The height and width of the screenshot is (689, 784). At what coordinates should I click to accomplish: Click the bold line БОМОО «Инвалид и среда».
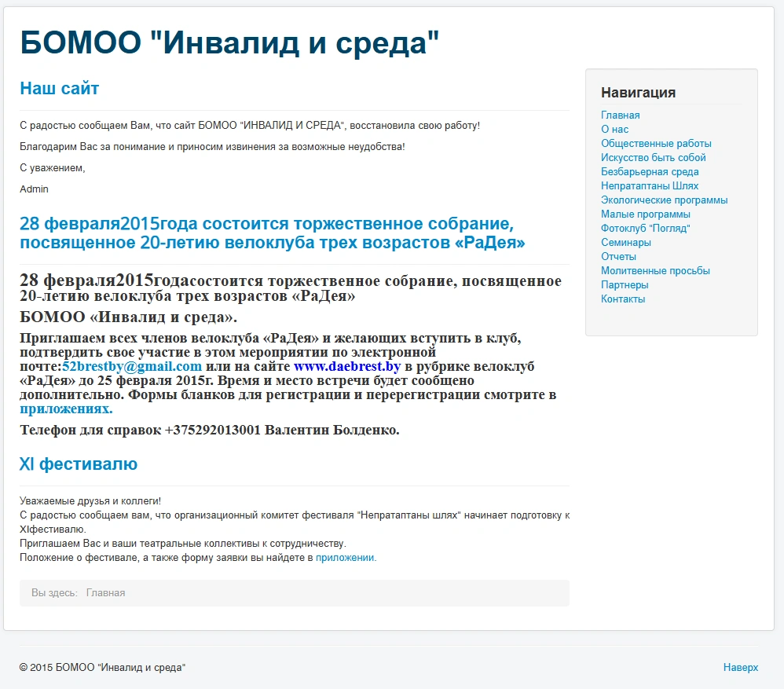(x=129, y=317)
